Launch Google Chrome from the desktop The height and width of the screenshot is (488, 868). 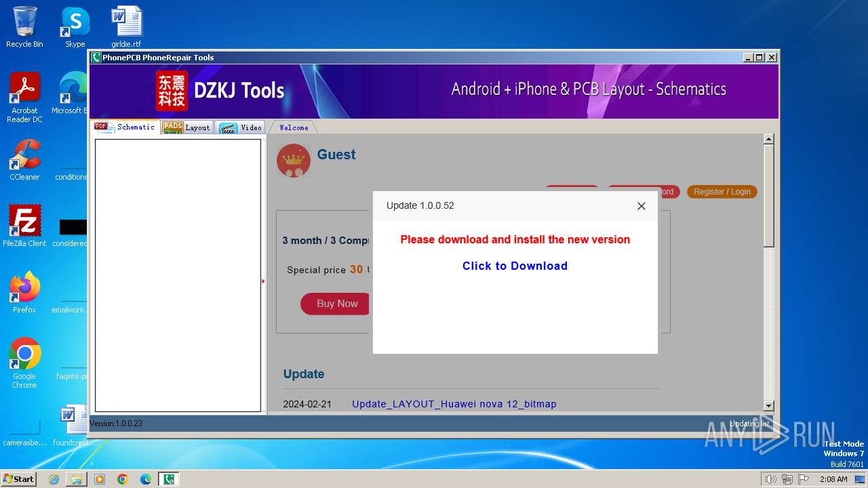tap(24, 363)
